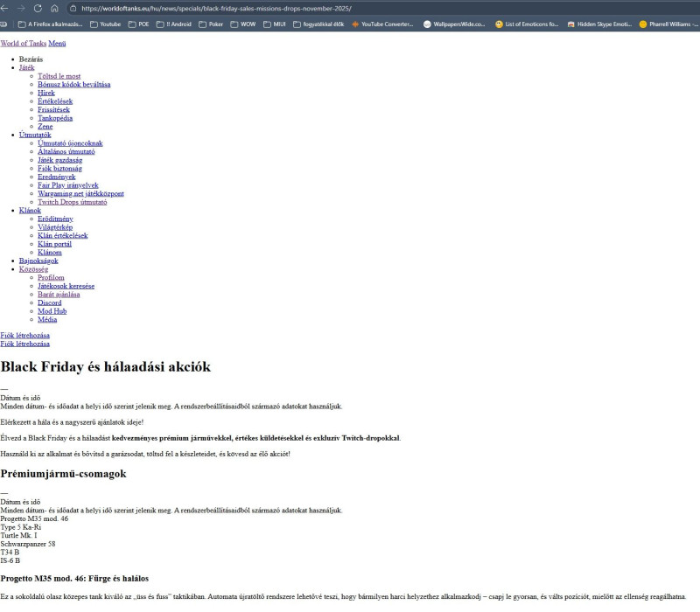Image resolution: width=700 pixels, height=612 pixels.
Task: Open the WallpapersWide.com bookmark
Action: point(454,24)
